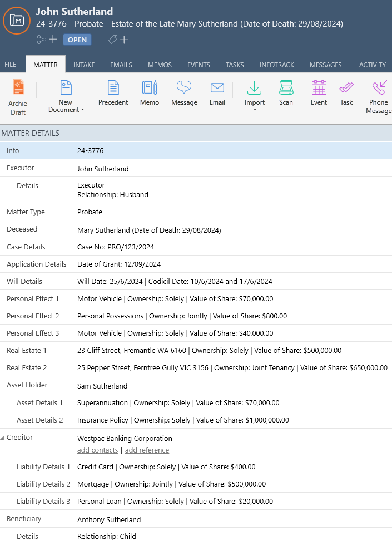
Task: Select Real Estate 1 Cliff Street row
Action: coord(196,350)
